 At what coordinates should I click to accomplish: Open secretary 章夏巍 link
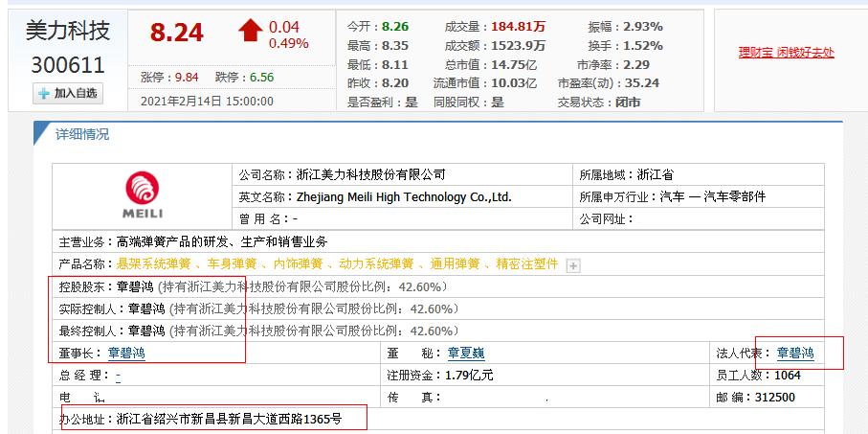click(466, 354)
